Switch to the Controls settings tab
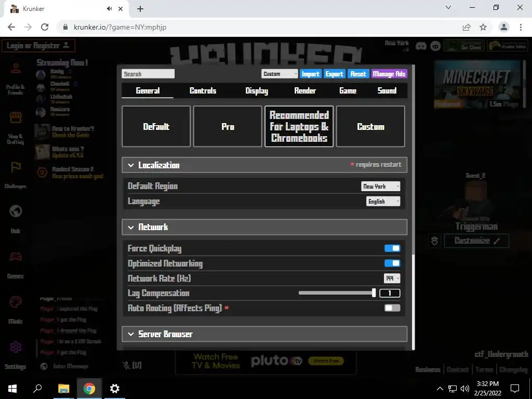This screenshot has height=399, width=532. 203,90
